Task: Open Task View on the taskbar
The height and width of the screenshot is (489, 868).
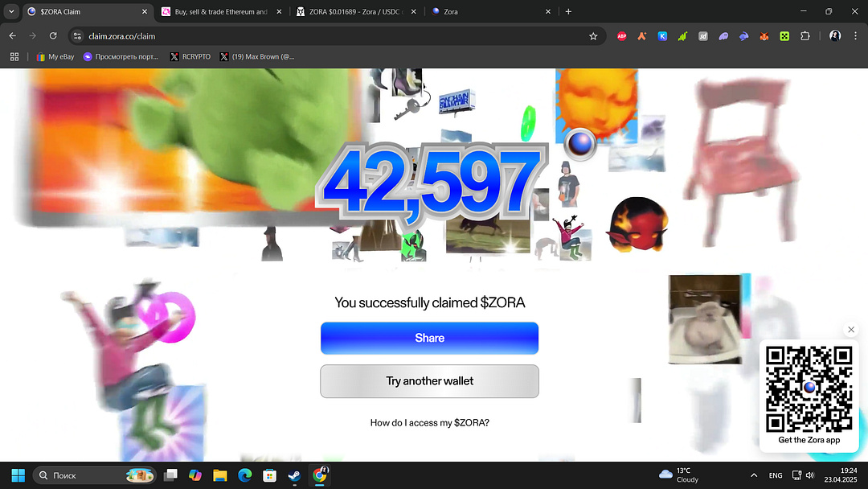Action: click(171, 475)
